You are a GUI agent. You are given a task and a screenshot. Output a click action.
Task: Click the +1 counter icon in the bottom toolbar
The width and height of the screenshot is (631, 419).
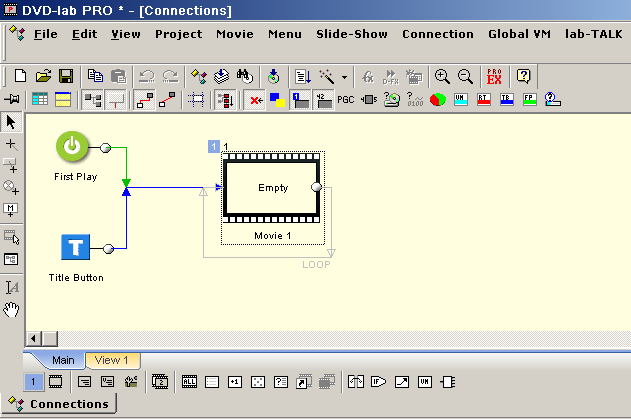click(235, 382)
